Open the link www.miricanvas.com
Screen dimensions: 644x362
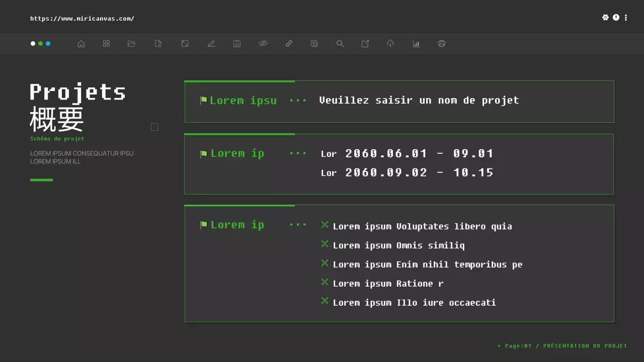tap(82, 18)
